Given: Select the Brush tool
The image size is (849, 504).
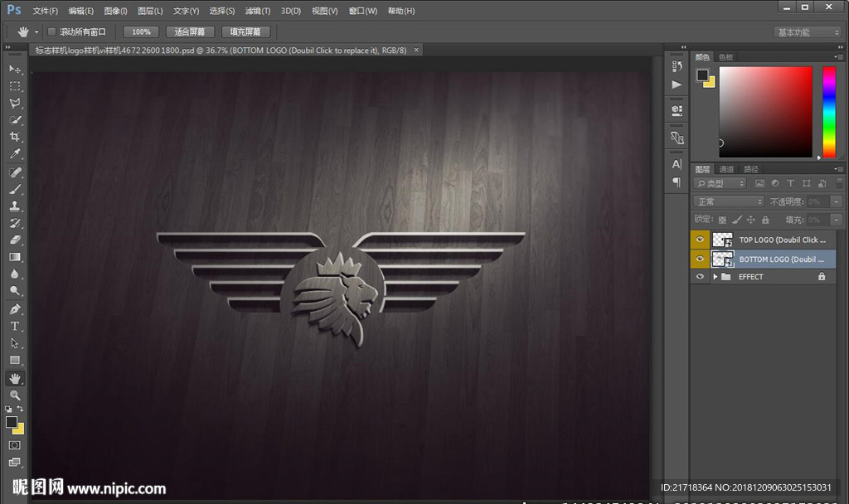Looking at the screenshot, I should (x=15, y=190).
